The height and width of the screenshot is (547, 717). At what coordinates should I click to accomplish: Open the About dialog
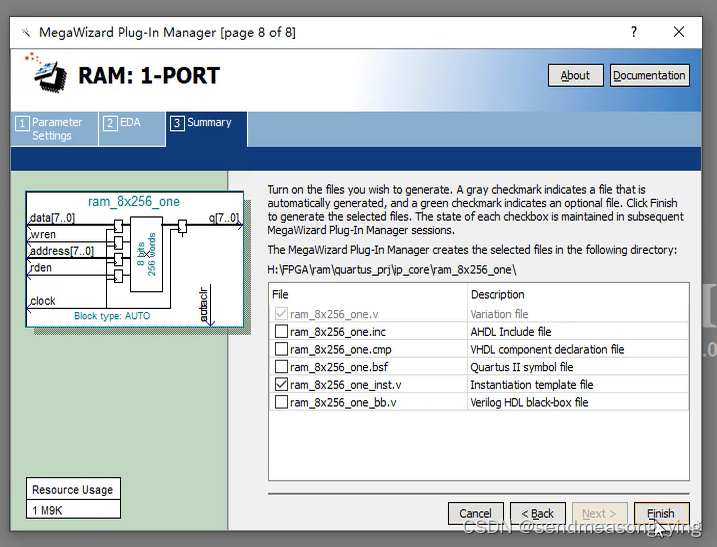[x=576, y=75]
